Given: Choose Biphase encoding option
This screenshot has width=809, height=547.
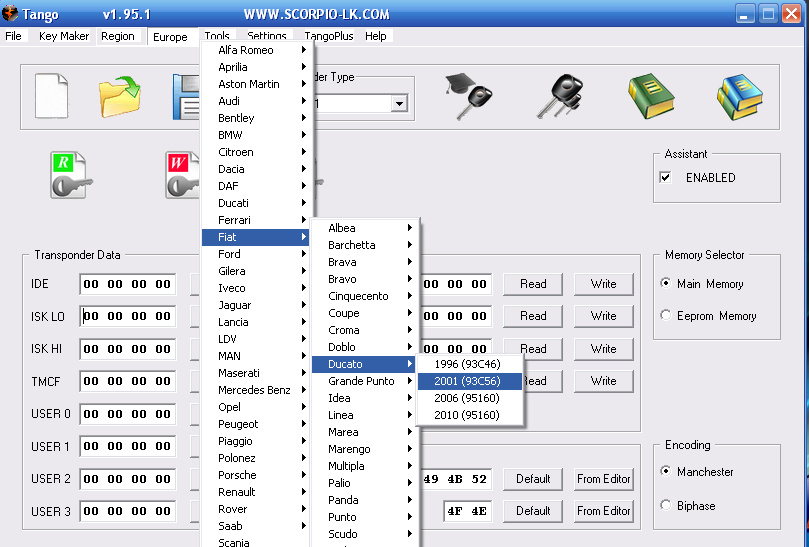Looking at the screenshot, I should tap(666, 505).
